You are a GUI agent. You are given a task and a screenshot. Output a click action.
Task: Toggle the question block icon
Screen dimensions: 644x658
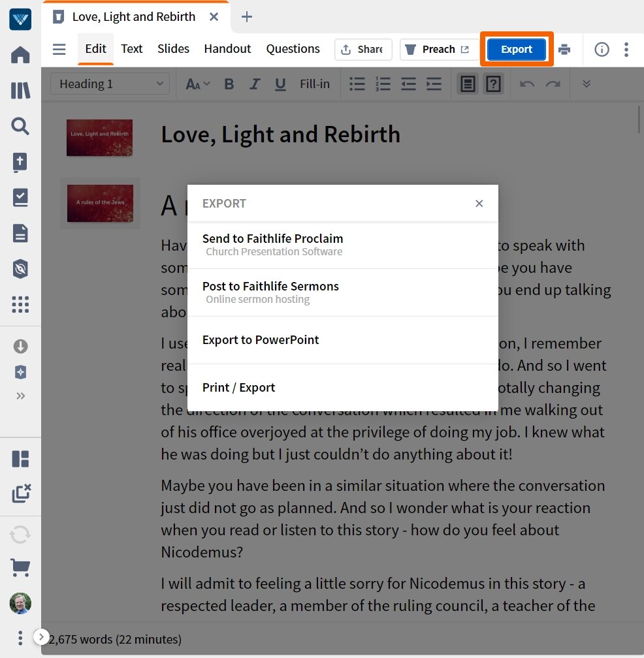493,84
